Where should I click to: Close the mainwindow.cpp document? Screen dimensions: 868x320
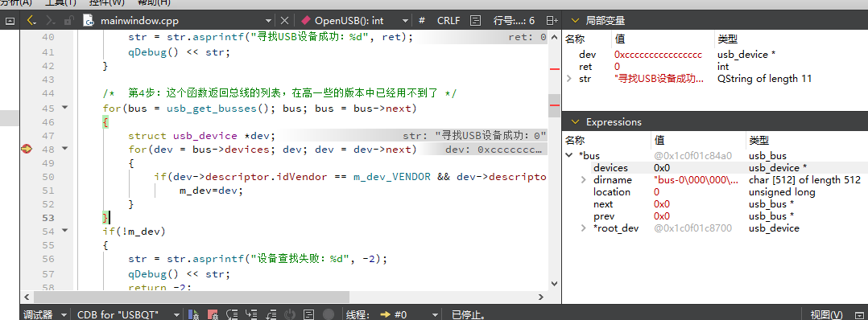[284, 21]
